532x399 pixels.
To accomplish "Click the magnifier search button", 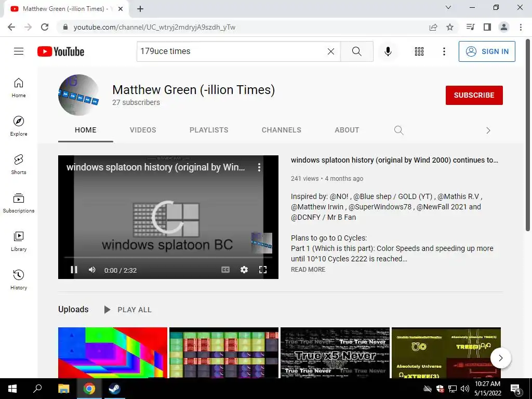I will coord(356,51).
